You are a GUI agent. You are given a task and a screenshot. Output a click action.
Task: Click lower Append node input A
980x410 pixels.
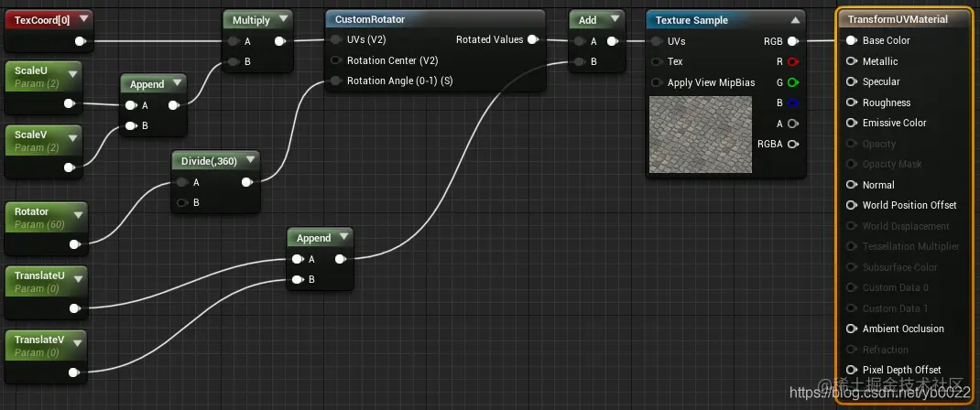coord(298,259)
